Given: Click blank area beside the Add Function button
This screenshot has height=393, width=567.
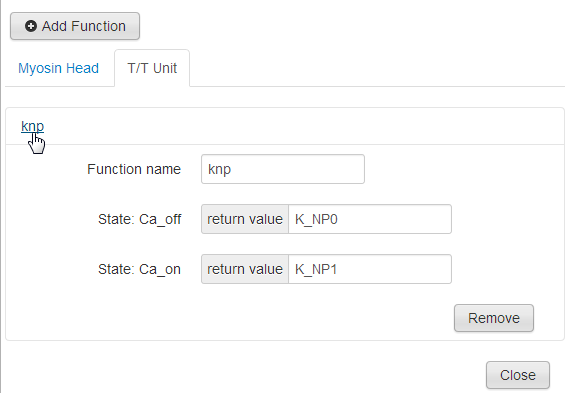Looking at the screenshot, I should 351,26.
